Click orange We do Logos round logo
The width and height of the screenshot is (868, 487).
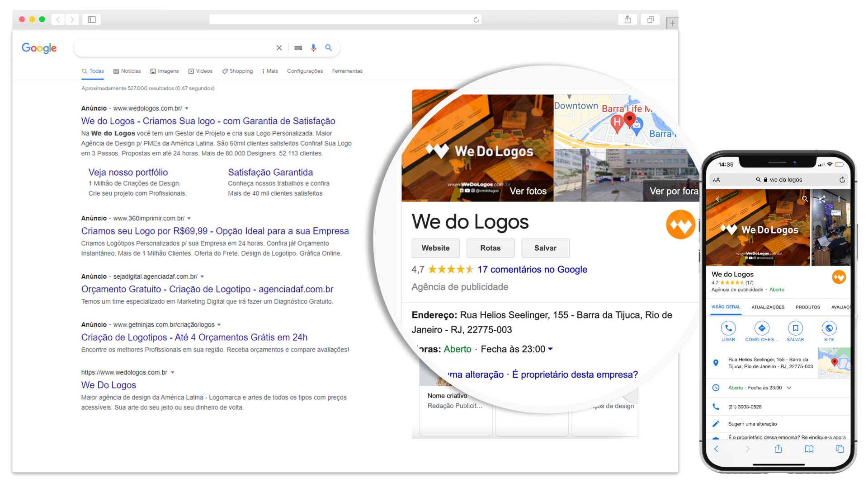click(x=680, y=225)
